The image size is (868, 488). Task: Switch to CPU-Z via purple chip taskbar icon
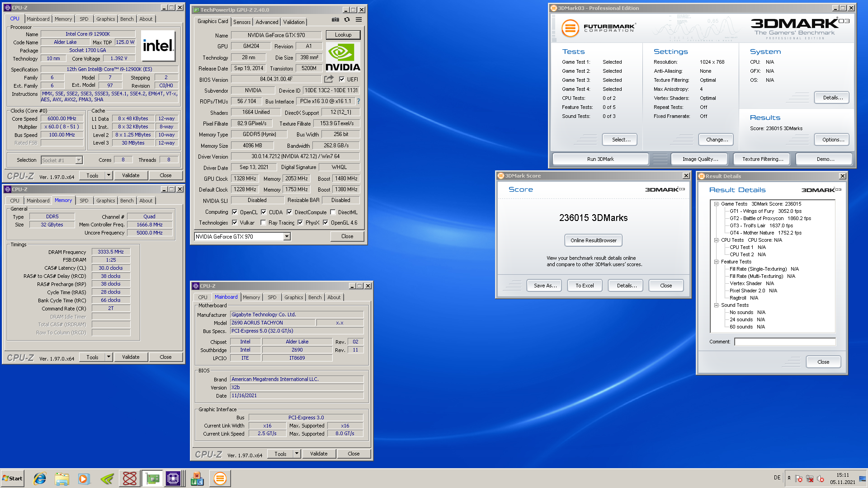[173, 479]
